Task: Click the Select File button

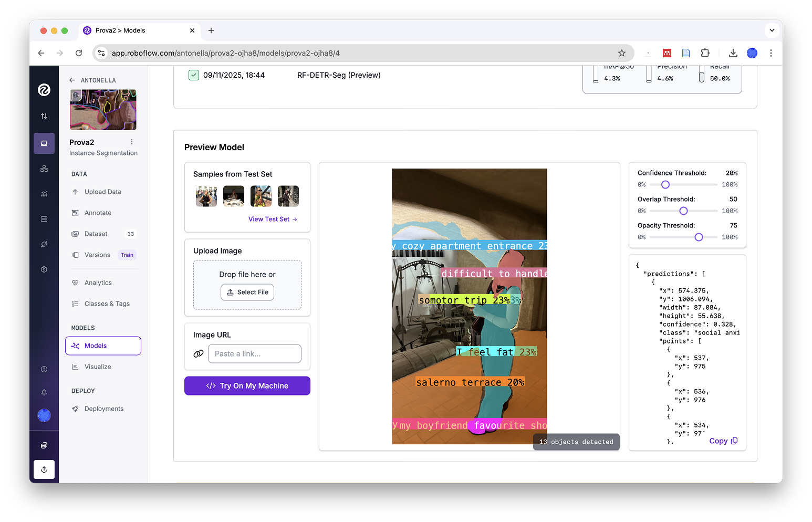Action: pos(247,292)
